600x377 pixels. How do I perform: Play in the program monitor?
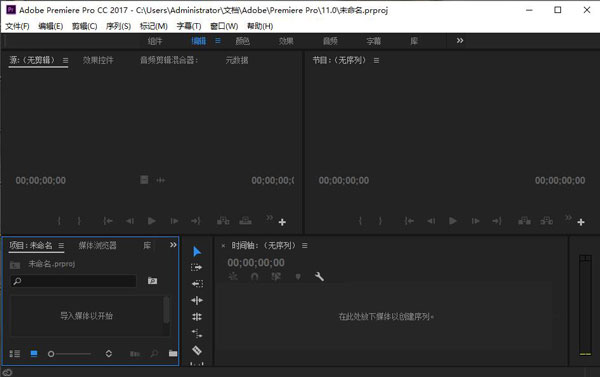[453, 221]
